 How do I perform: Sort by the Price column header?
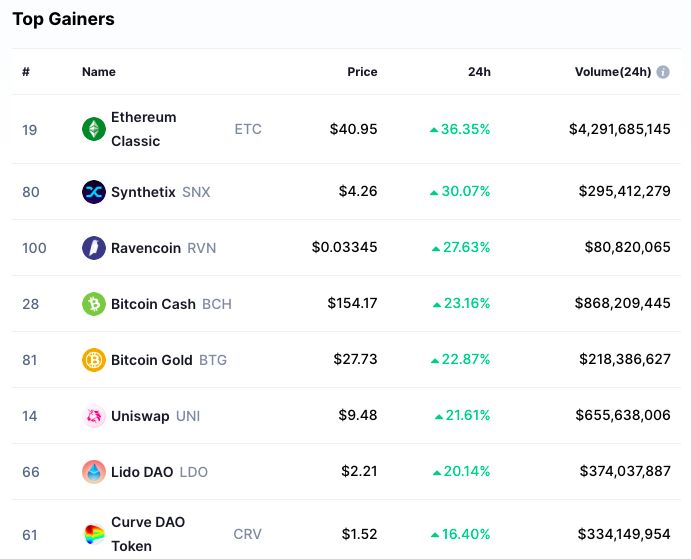point(362,72)
